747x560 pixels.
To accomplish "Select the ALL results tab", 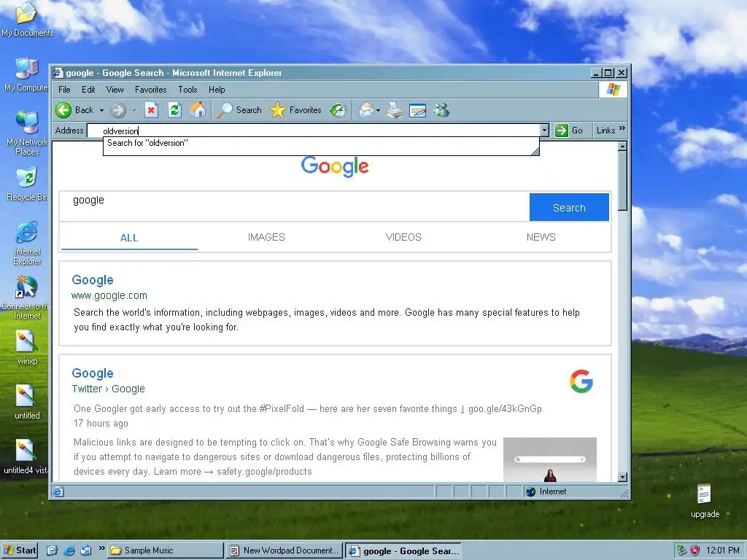I will pos(129,238).
